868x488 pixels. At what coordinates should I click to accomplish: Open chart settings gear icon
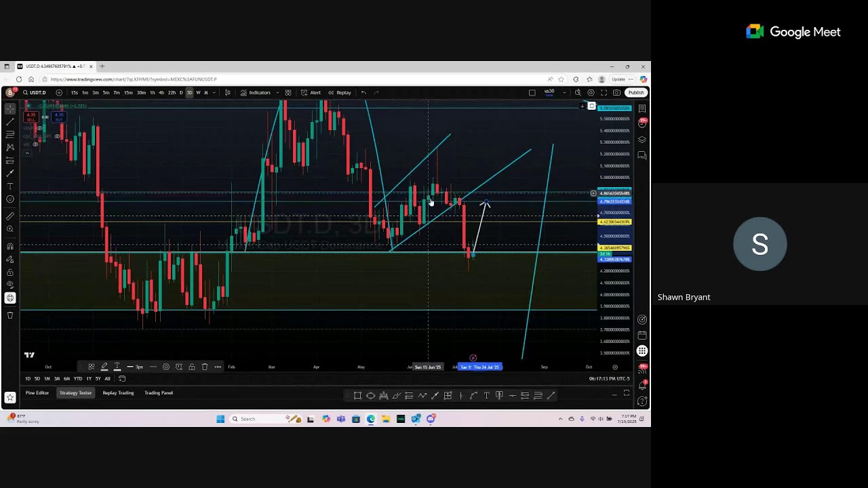pos(591,93)
